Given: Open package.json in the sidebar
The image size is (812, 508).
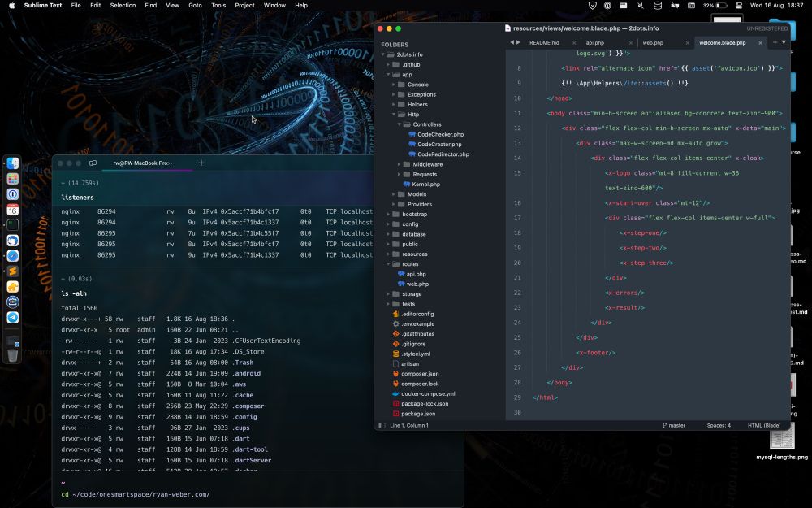Looking at the screenshot, I should (x=418, y=414).
